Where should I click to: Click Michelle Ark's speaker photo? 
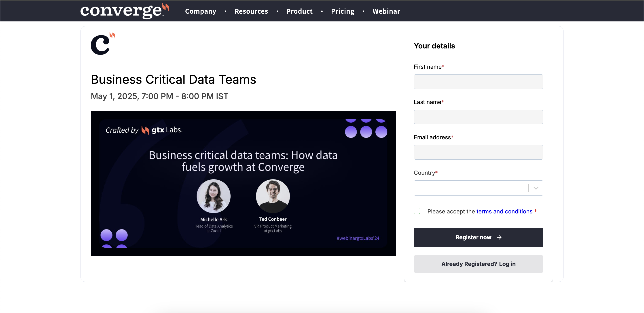click(213, 196)
